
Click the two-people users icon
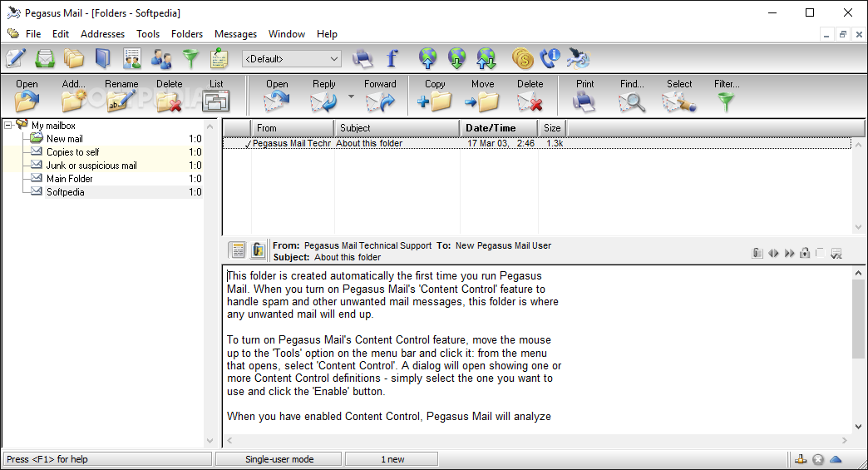[x=161, y=58]
